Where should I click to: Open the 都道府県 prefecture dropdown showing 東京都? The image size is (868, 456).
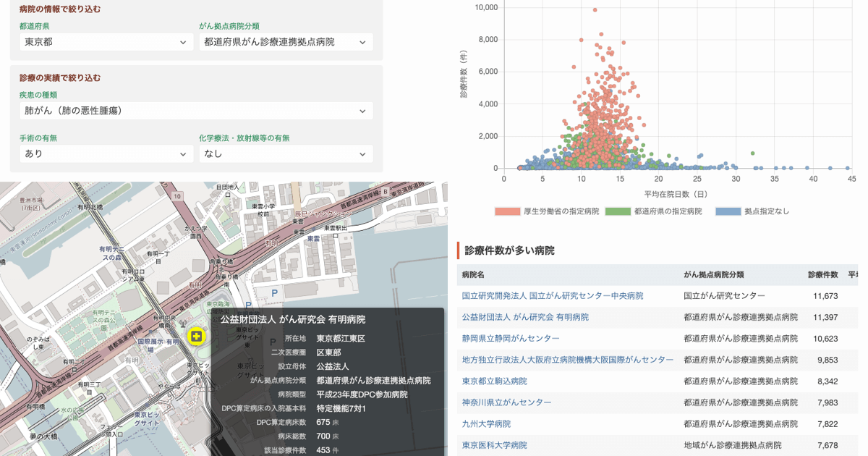point(106,42)
